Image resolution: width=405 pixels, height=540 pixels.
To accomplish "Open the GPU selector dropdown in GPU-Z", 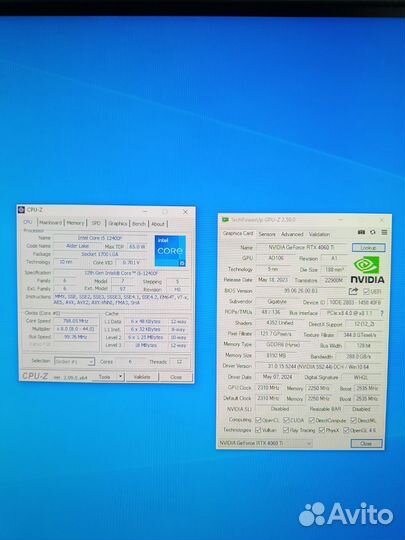I will click(x=265, y=443).
